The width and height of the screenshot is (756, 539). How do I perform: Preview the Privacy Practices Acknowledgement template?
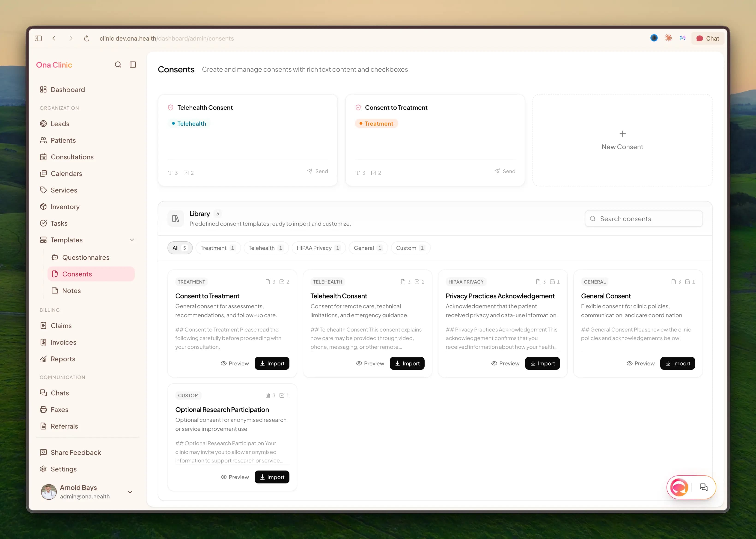505,363
